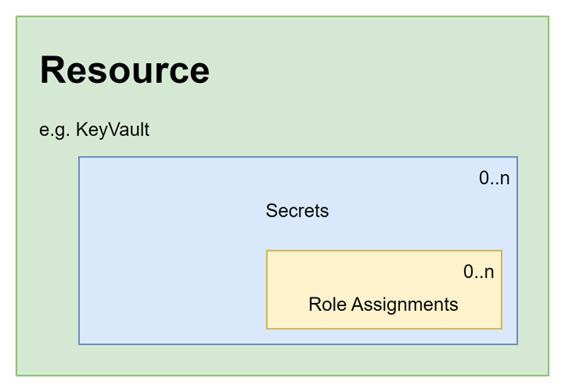Select the word Role in yellow box
565x392 pixels.
(x=327, y=304)
